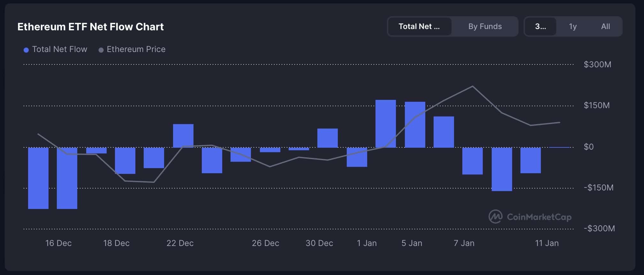
Task: Switch to the By Funds view
Action: click(485, 26)
